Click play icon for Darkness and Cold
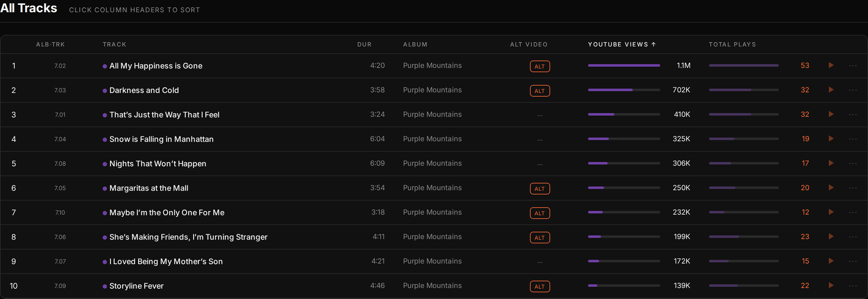Viewport: 868px width, 299px height. (x=831, y=90)
